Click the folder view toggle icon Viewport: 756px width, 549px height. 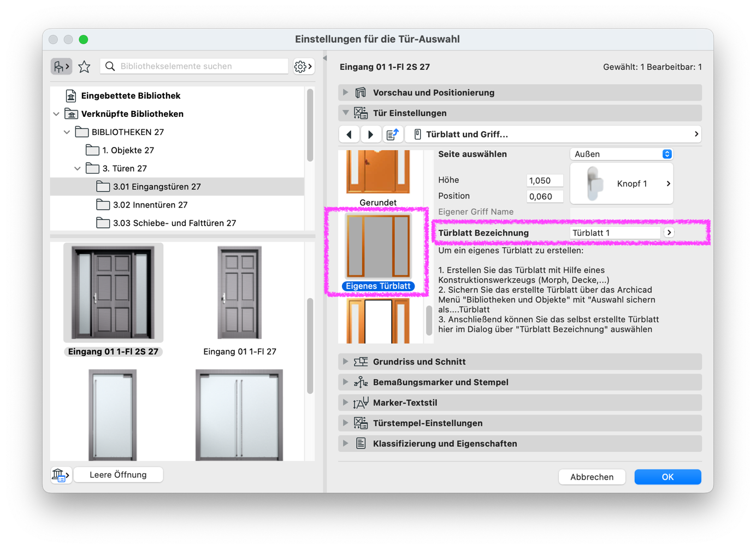(61, 67)
